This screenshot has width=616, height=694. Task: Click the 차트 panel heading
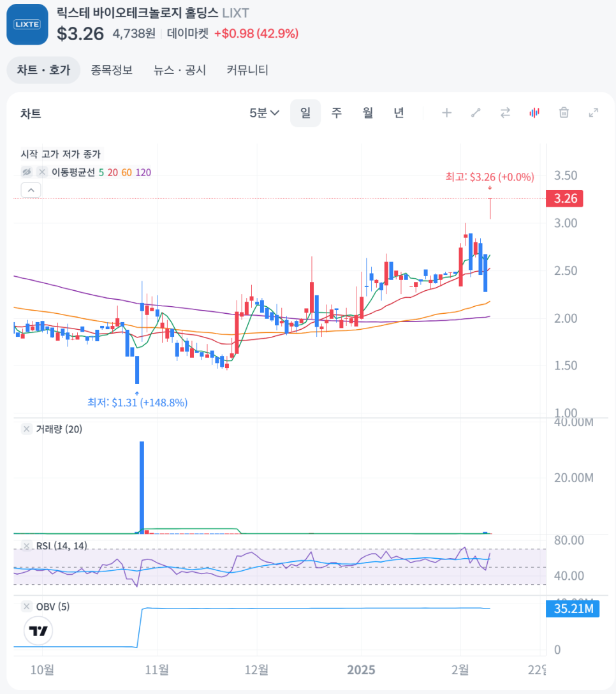(x=31, y=114)
